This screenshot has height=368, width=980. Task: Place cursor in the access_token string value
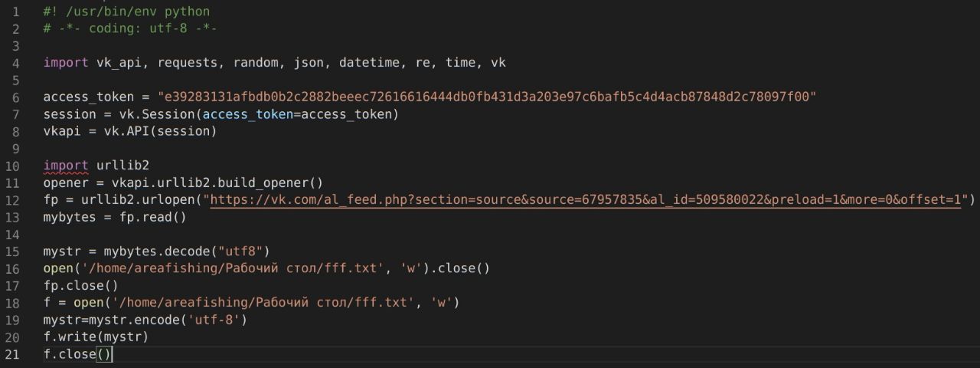tap(487, 97)
